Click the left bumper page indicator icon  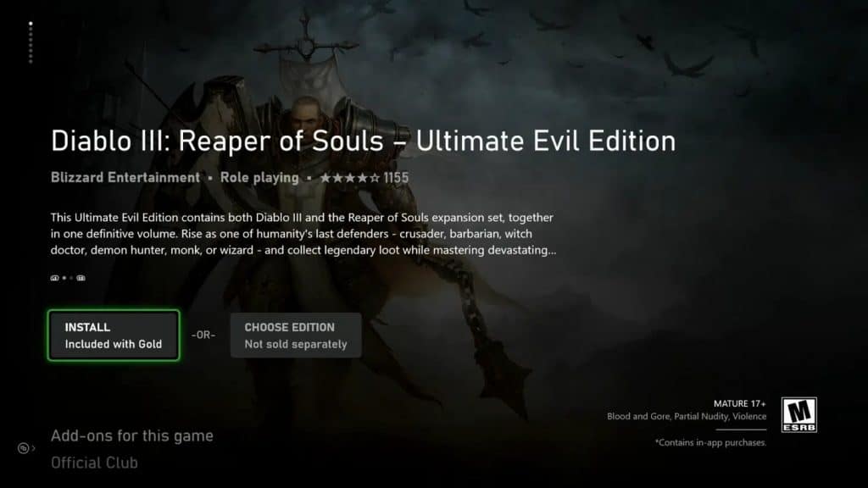point(55,278)
